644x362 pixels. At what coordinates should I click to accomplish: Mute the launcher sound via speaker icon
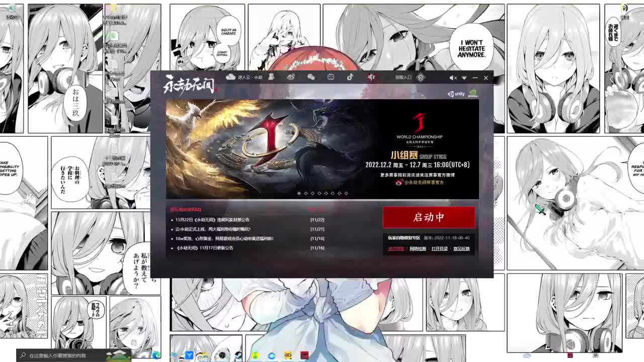452,78
